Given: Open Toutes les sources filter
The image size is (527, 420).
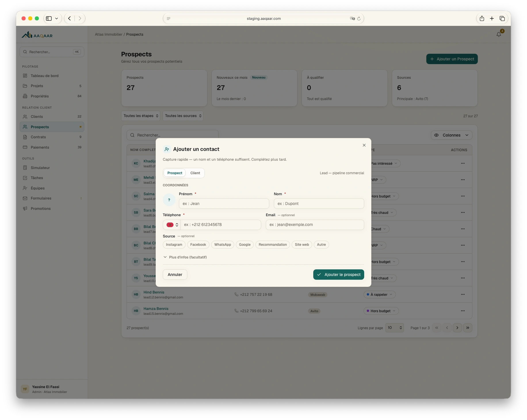Looking at the screenshot, I should [183, 116].
